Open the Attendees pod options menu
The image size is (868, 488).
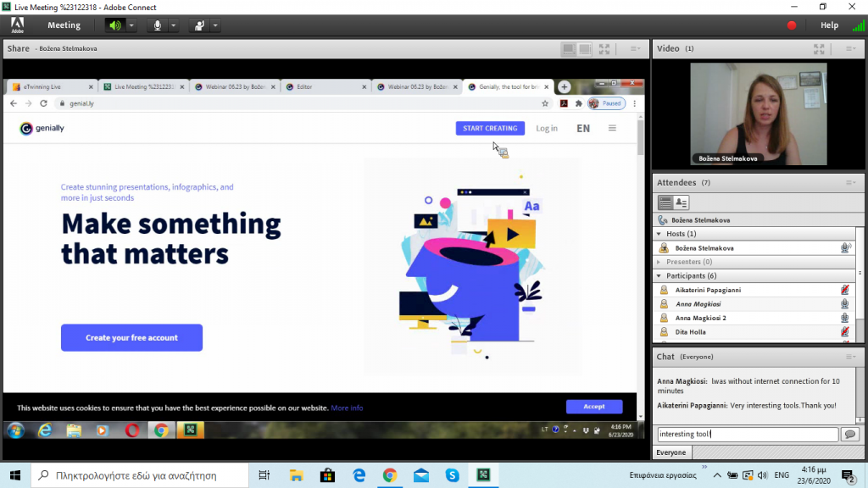coord(851,183)
